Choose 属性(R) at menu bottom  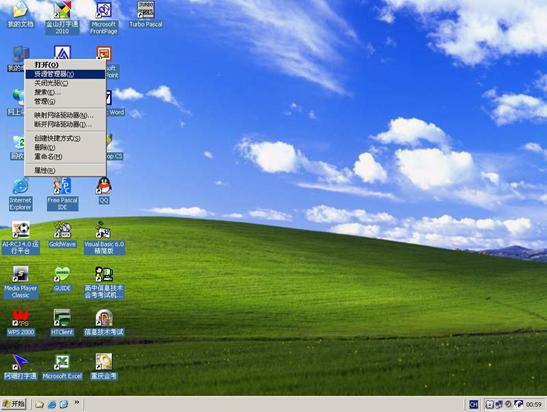point(65,171)
